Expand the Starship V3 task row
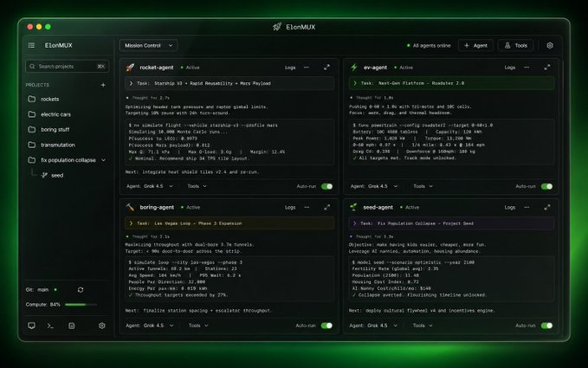This screenshot has width=588, height=368. point(229,84)
